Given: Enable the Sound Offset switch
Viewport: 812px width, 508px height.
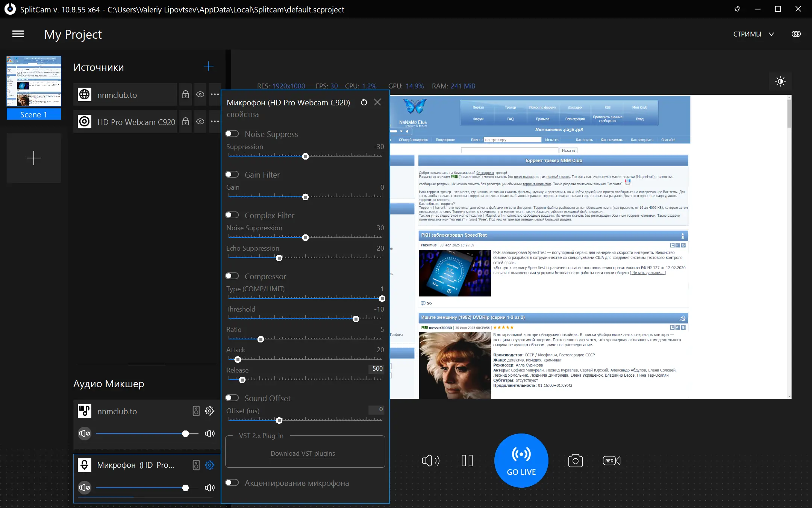Looking at the screenshot, I should tap(232, 398).
